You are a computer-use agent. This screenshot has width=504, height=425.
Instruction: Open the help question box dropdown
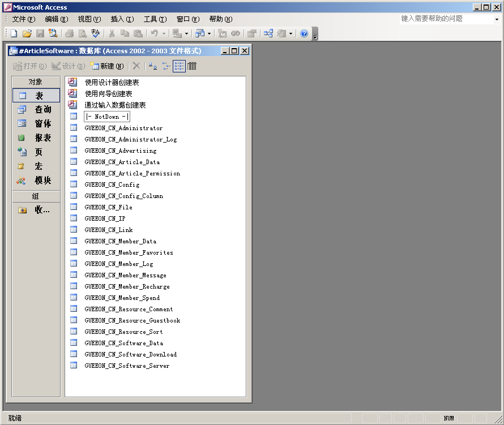pyautogui.click(x=497, y=19)
